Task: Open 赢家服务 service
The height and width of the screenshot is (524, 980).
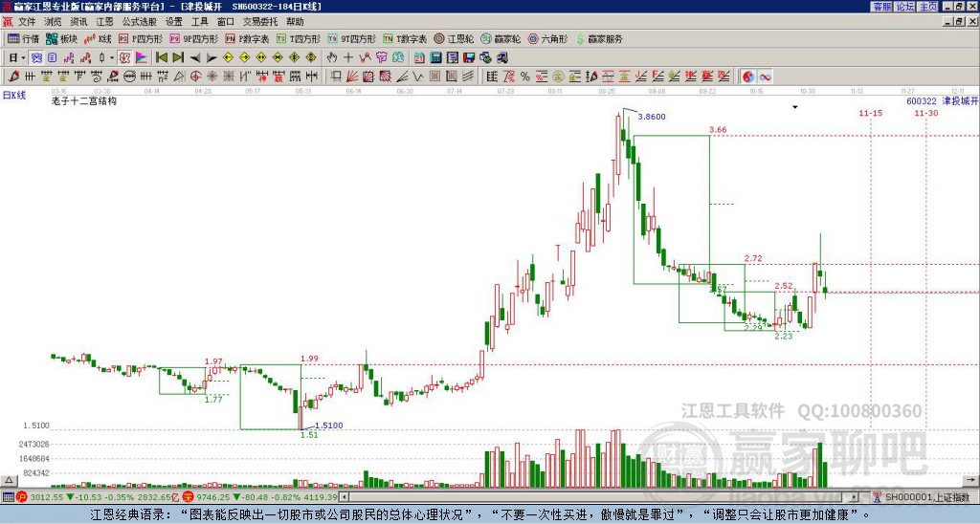Action: click(x=599, y=38)
